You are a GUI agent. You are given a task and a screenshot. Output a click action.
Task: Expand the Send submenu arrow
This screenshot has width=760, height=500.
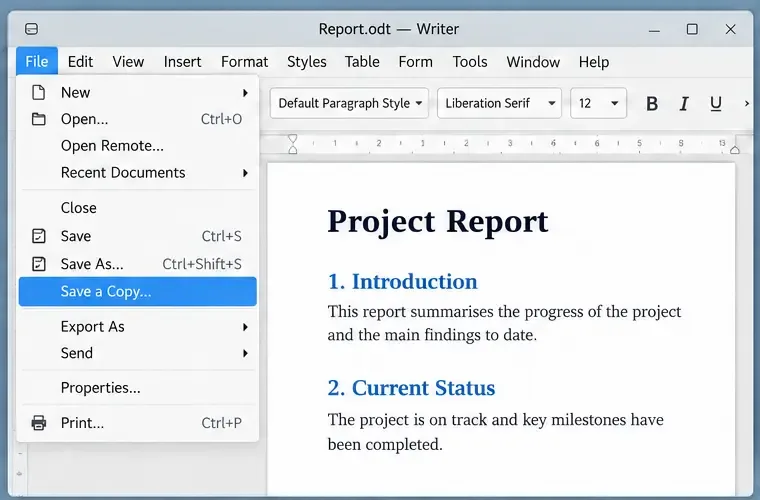(245, 353)
